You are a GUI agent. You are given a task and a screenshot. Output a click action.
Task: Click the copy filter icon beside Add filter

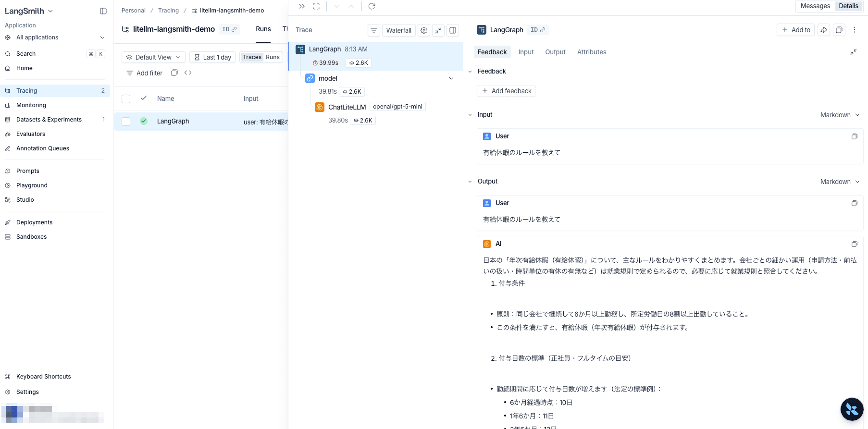point(174,73)
